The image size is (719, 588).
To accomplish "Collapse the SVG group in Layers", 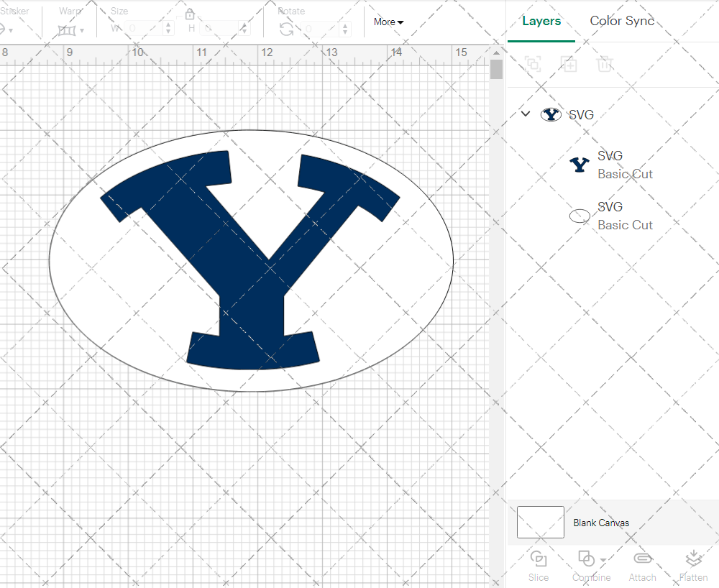I will click(525, 114).
